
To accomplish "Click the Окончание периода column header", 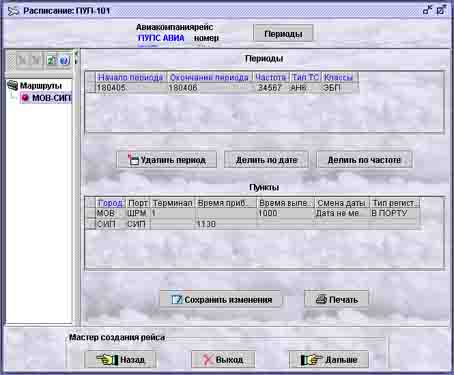I will pos(209,77).
